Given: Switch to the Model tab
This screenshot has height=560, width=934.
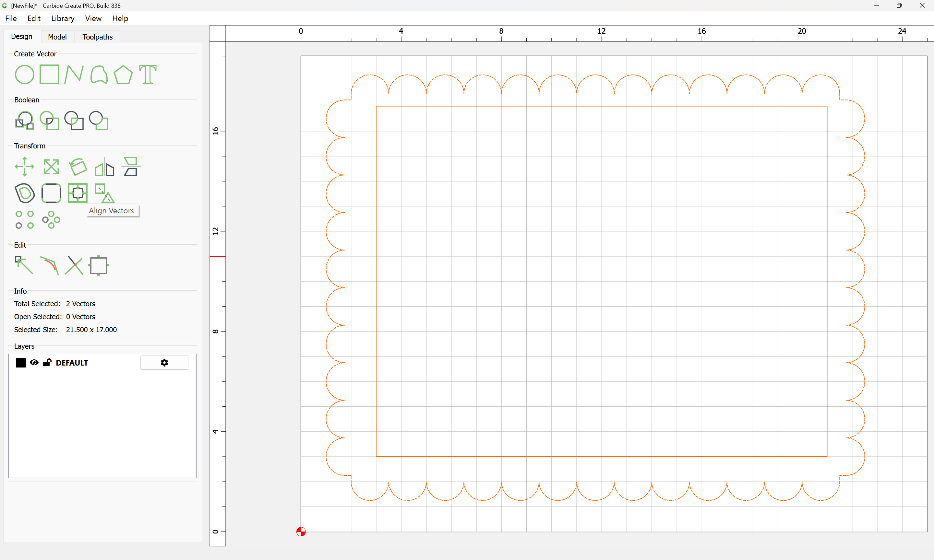Looking at the screenshot, I should coord(57,37).
